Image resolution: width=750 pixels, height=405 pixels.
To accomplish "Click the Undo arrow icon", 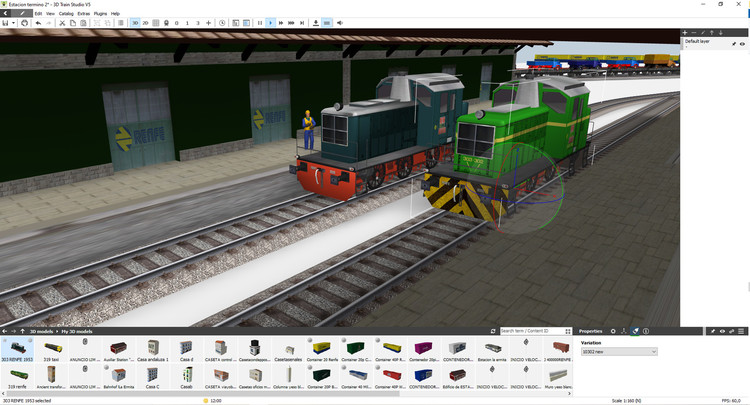I will coord(38,22).
